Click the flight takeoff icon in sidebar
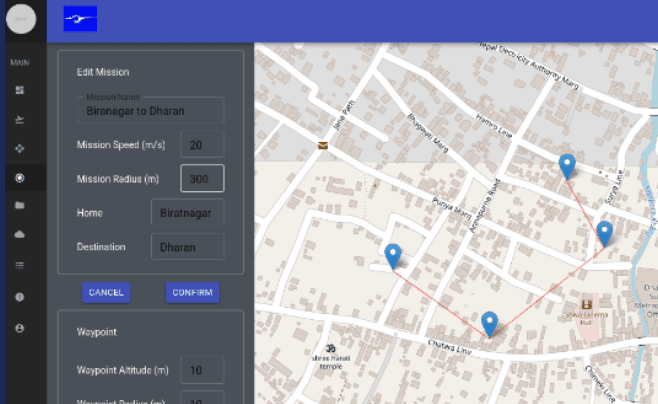 [x=20, y=120]
